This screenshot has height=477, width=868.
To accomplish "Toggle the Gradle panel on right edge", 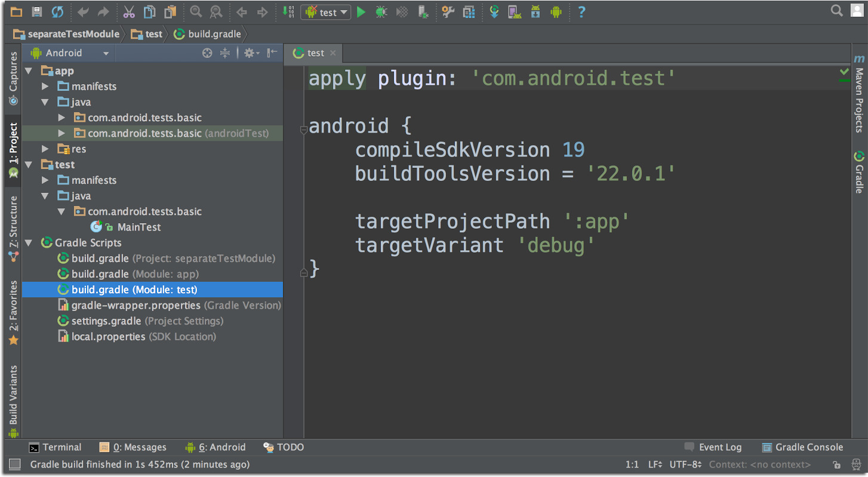I will pyautogui.click(x=859, y=172).
